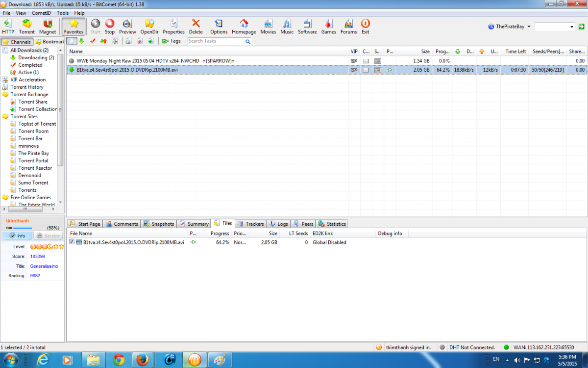Click the Tags button
This screenshot has height=368, width=588.
(171, 41)
